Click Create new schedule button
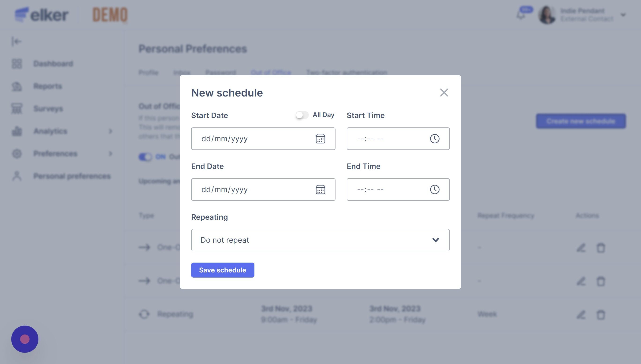 coord(581,121)
